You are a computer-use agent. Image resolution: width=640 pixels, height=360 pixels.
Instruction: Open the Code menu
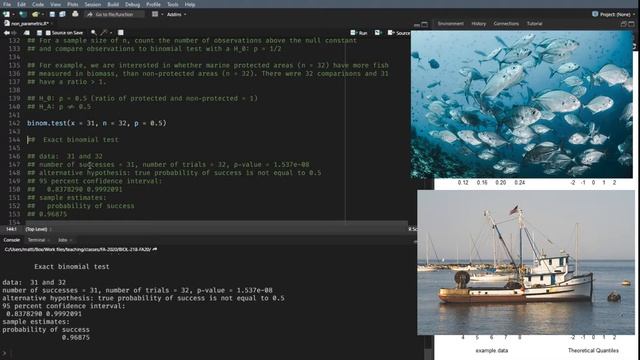(38, 4)
